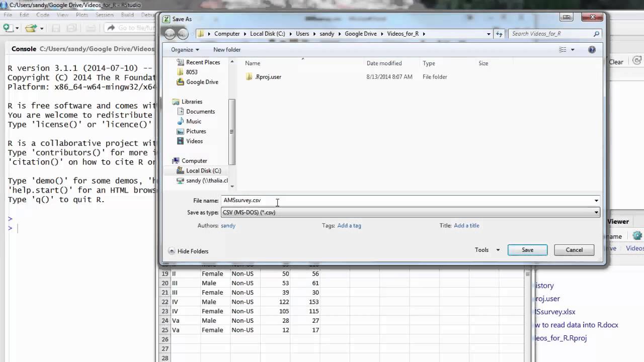
Task: Refresh the Save As folder listing
Action: pos(499,34)
